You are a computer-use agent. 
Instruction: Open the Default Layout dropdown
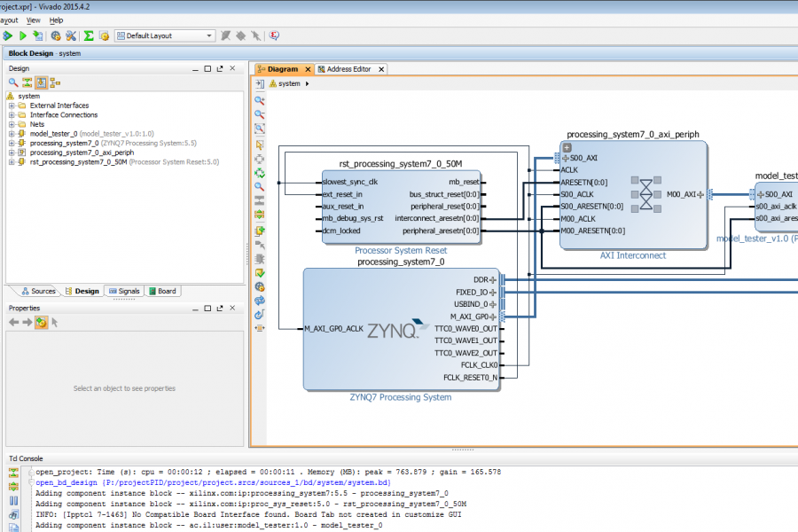164,35
